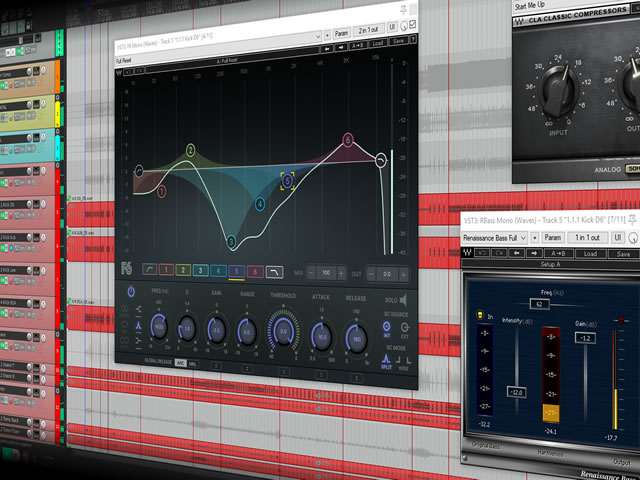Increase F6 OUT value with plus

[x=403, y=274]
